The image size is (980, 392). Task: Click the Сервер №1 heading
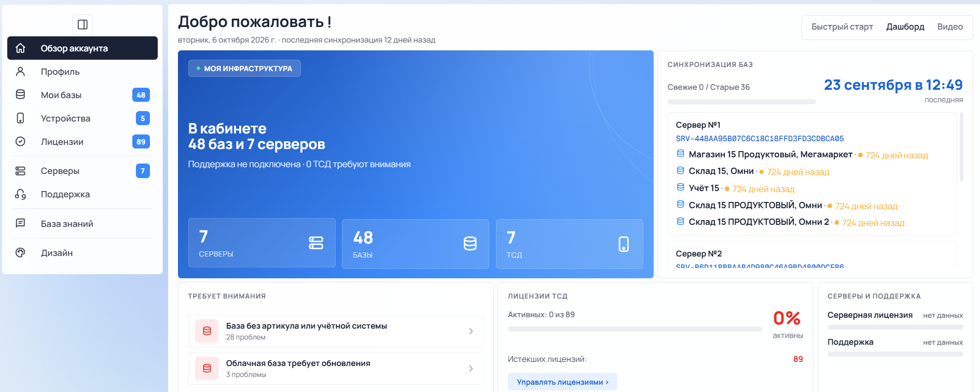(698, 125)
